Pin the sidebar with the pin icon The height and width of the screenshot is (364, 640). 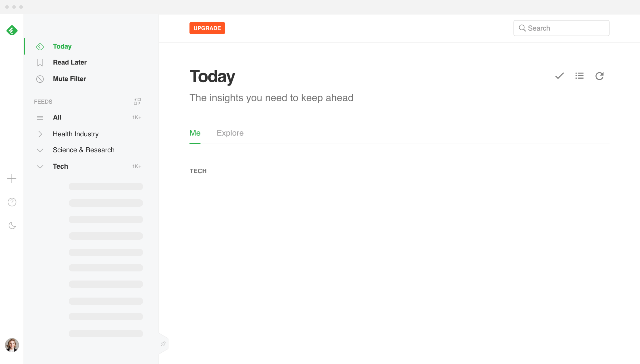pyautogui.click(x=163, y=343)
